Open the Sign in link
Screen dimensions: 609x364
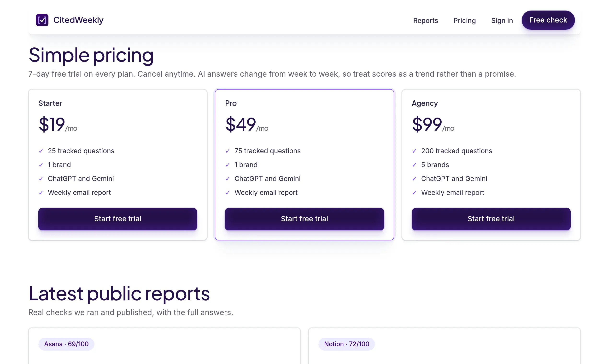(502, 20)
